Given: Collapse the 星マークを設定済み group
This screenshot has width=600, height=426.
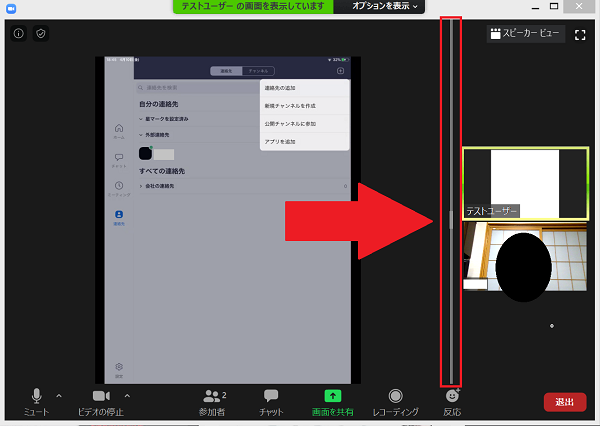Looking at the screenshot, I should 141,119.
